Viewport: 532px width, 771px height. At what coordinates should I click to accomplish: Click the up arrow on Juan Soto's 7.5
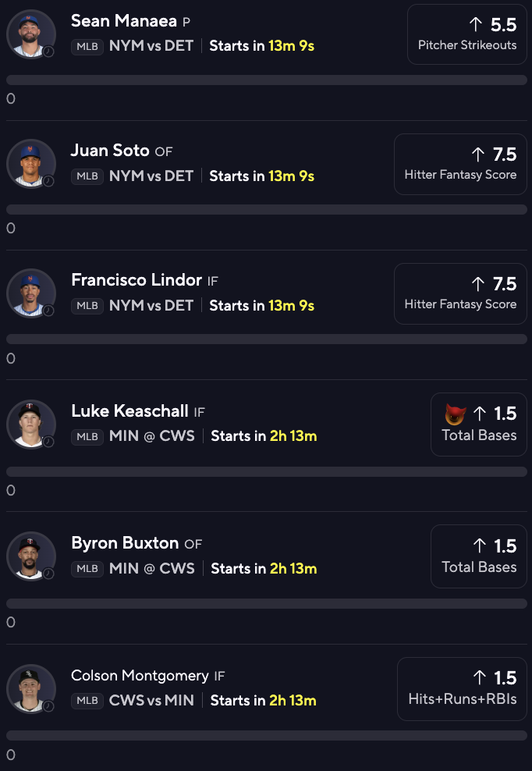pyautogui.click(x=478, y=155)
